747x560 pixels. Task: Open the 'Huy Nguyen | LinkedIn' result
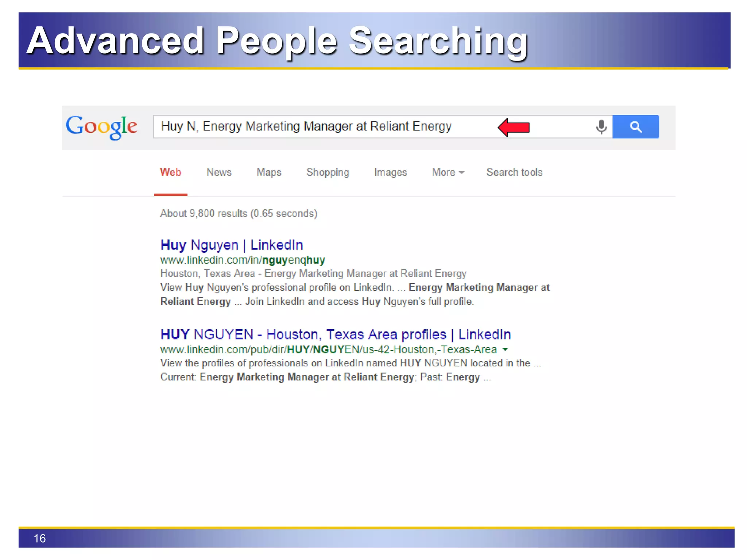click(x=232, y=245)
